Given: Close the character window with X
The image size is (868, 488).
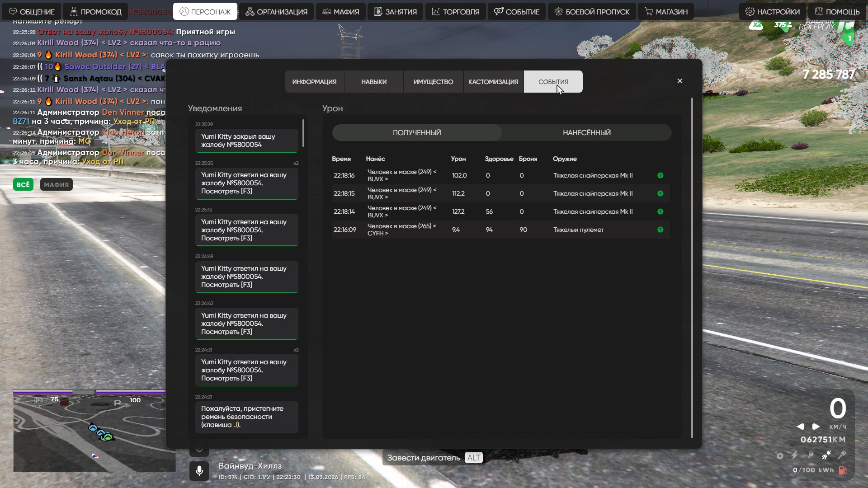Looking at the screenshot, I should point(679,81).
